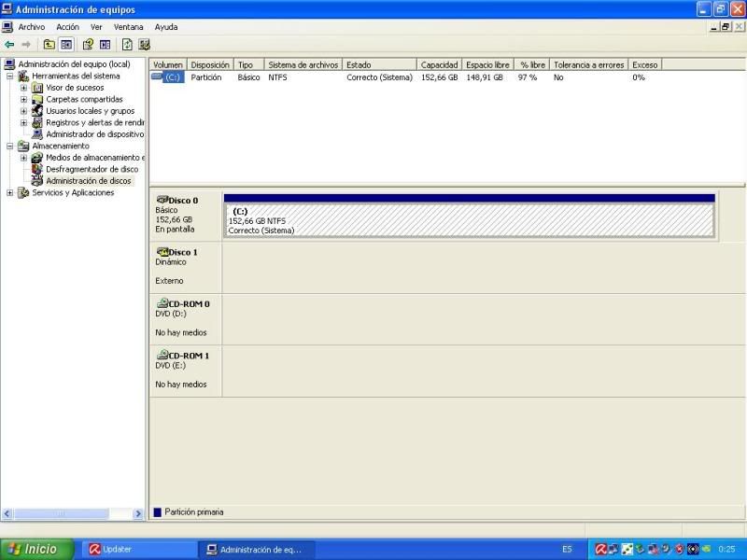Click the Properties help icon in toolbar

click(88, 44)
